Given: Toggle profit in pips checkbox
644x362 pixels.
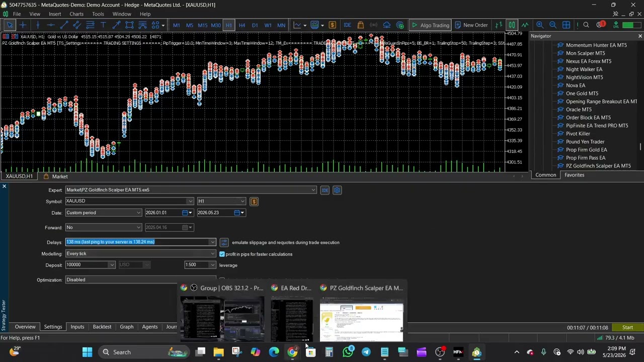Looking at the screenshot, I should pos(222,254).
